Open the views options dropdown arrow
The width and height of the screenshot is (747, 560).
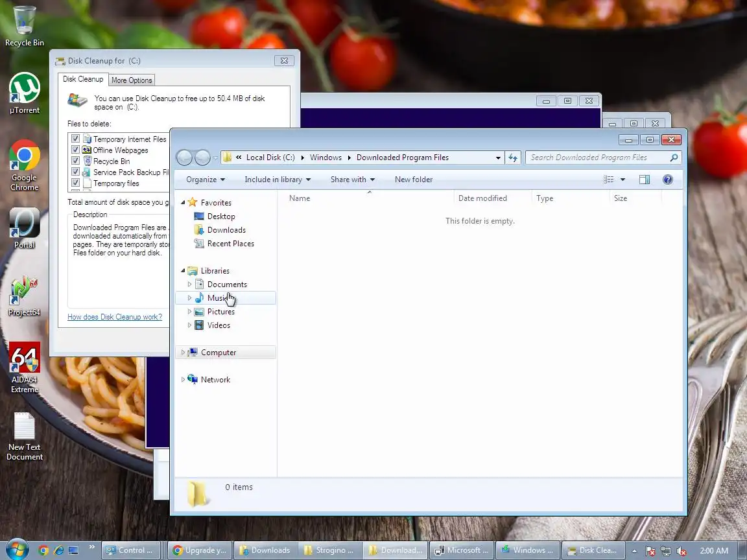coord(622,180)
